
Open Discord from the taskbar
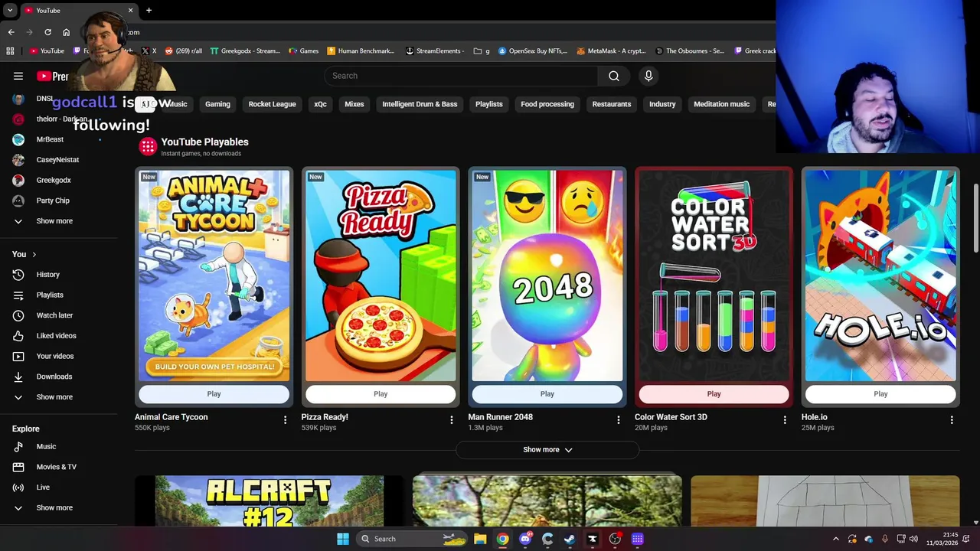tap(525, 539)
